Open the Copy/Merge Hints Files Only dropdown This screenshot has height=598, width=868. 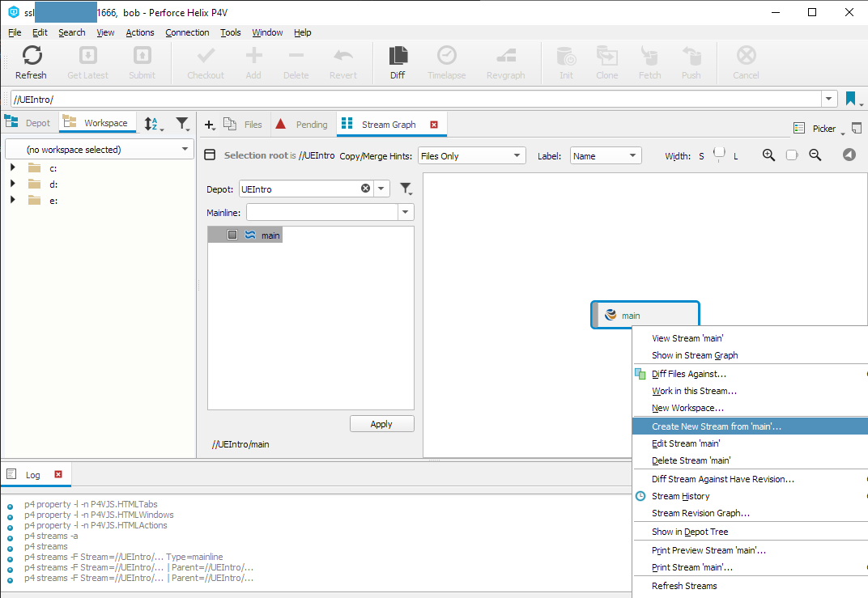[471, 156]
